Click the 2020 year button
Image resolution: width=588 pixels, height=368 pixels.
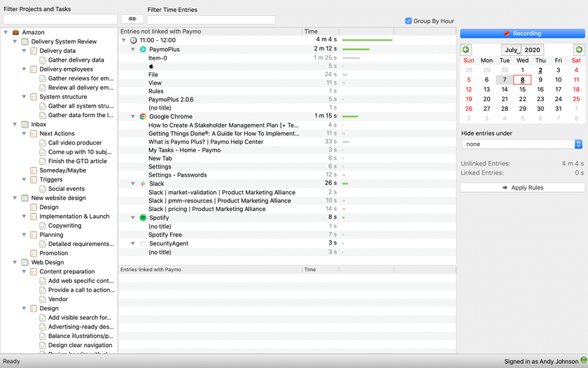pos(532,50)
